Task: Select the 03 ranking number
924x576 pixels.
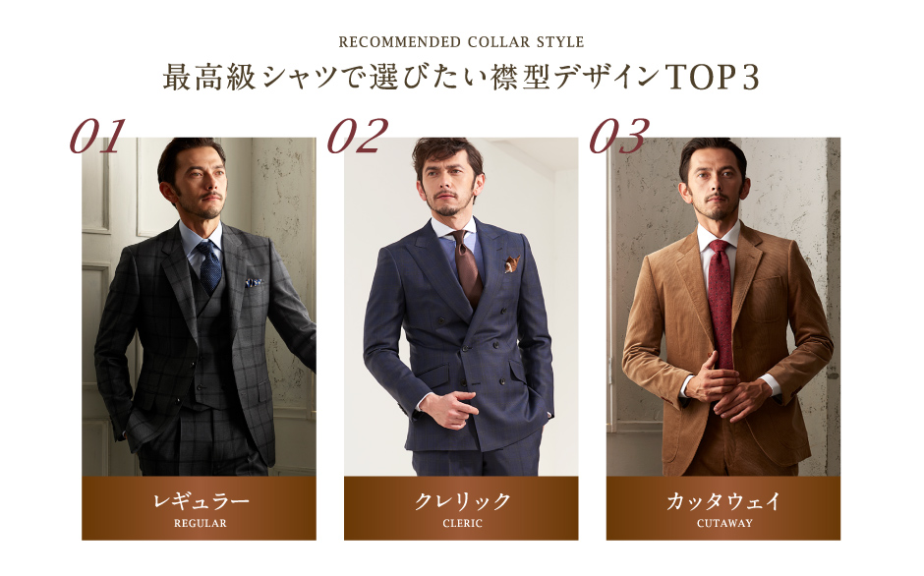Action: [619, 137]
